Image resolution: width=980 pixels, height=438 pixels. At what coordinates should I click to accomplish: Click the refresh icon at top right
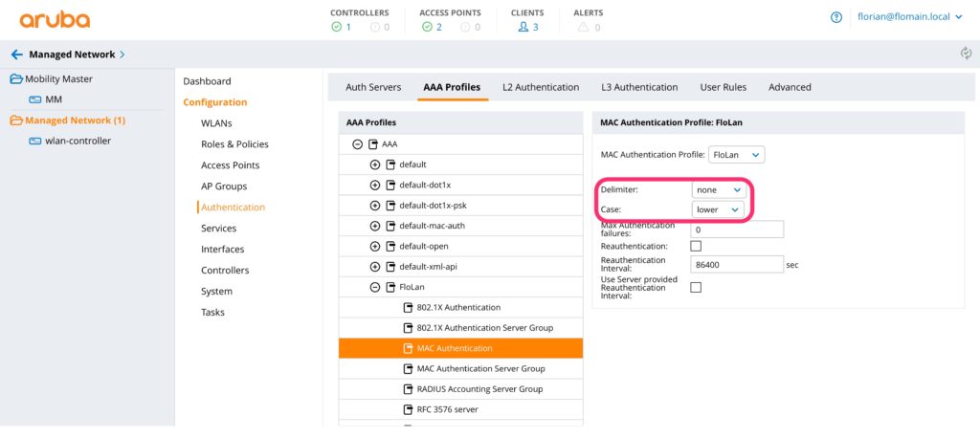pyautogui.click(x=966, y=54)
